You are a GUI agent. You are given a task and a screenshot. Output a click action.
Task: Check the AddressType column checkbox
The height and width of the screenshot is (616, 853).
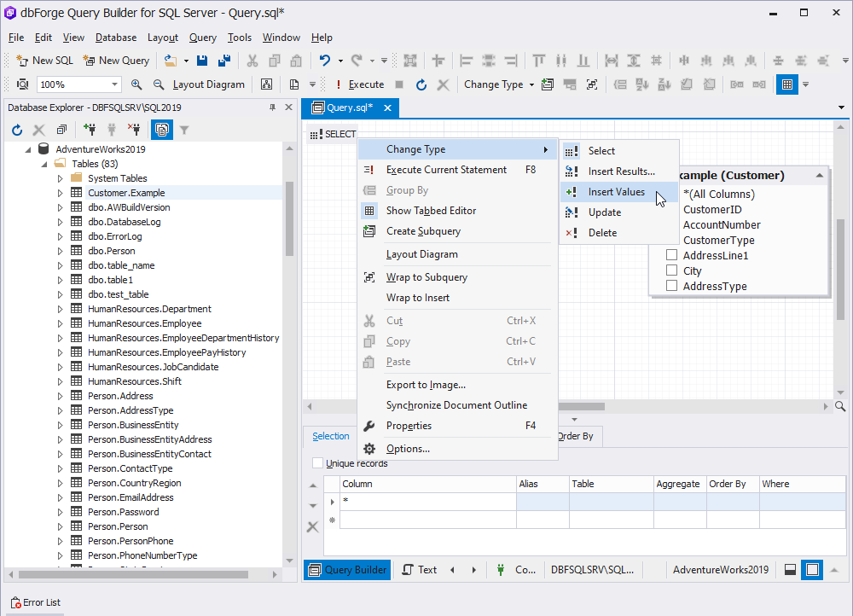[672, 285]
